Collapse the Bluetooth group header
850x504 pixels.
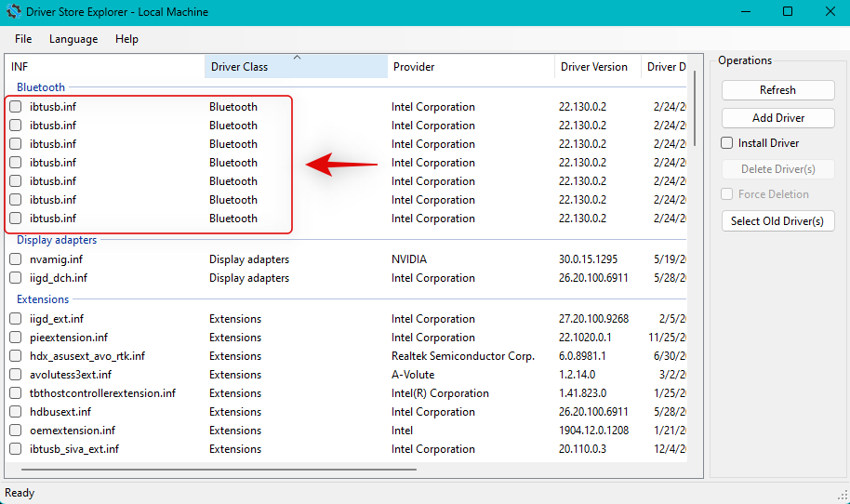41,87
